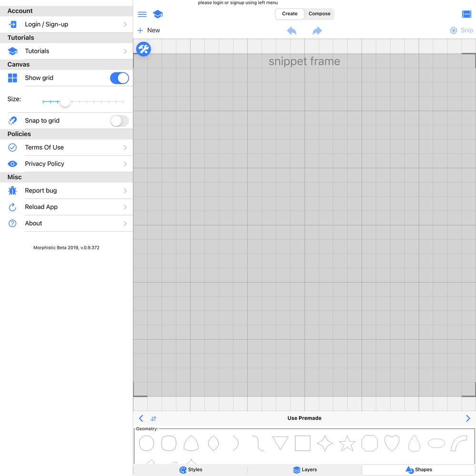Click the redo arrow
This screenshot has height=476, width=476.
point(317,30)
